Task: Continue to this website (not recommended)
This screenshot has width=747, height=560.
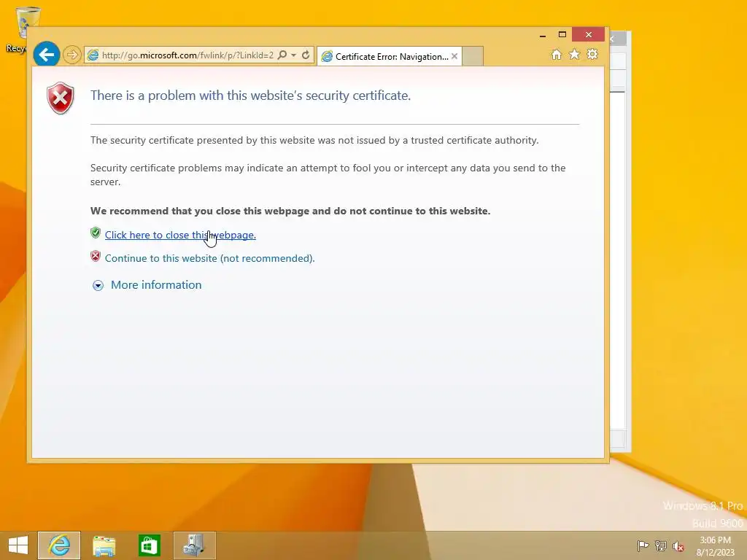Action: [x=209, y=258]
